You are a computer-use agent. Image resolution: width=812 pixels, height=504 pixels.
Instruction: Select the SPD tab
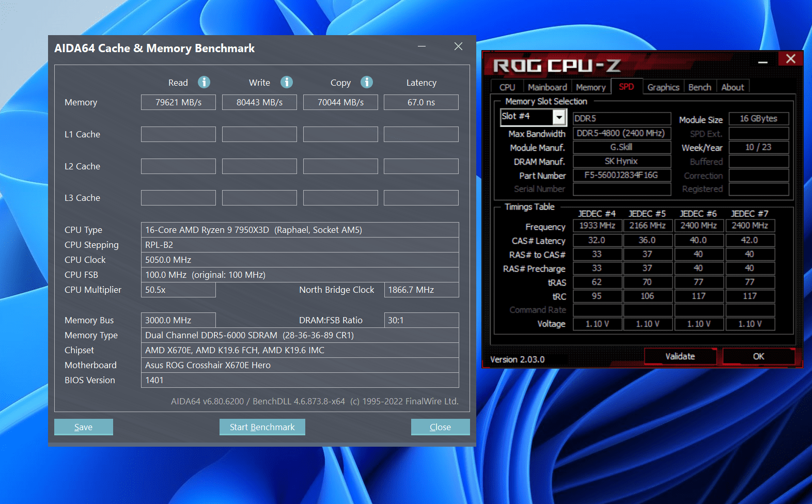626,87
